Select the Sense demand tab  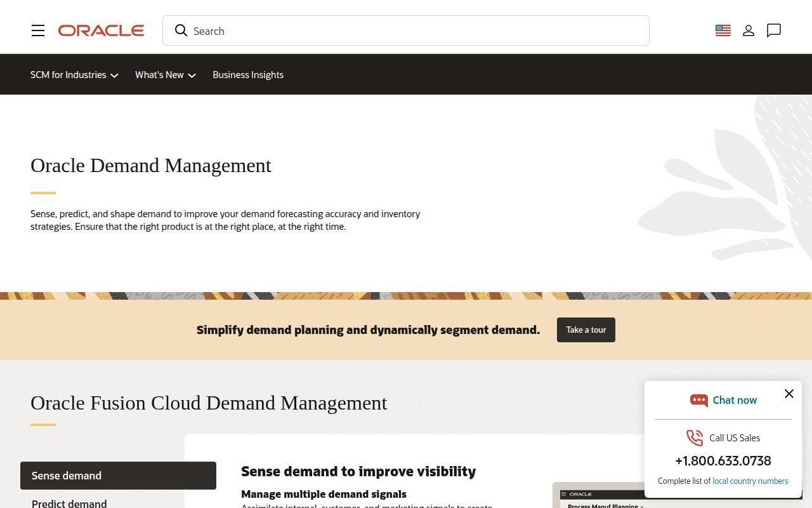[118, 476]
